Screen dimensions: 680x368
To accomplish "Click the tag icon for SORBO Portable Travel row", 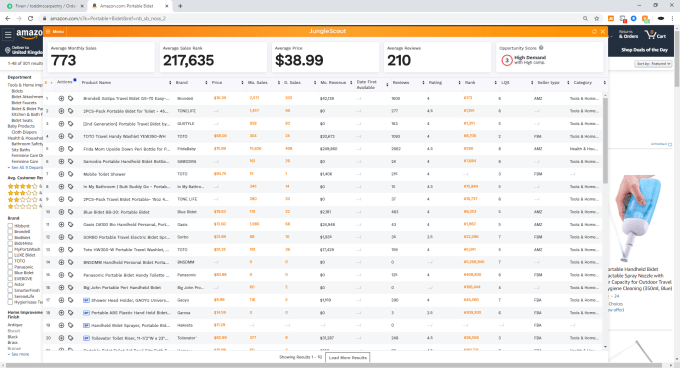I will point(70,237).
